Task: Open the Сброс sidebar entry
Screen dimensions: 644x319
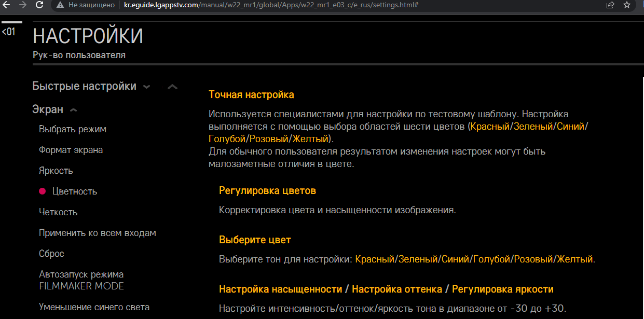Action: pos(51,254)
